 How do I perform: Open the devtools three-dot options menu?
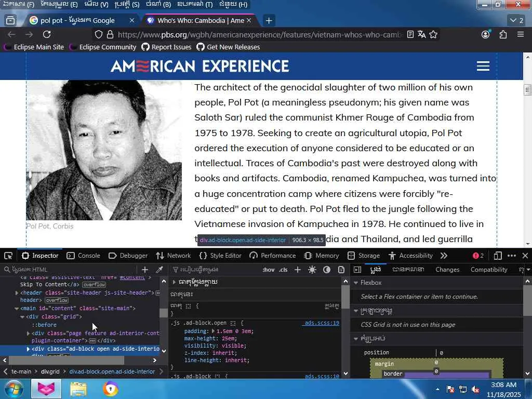click(512, 256)
